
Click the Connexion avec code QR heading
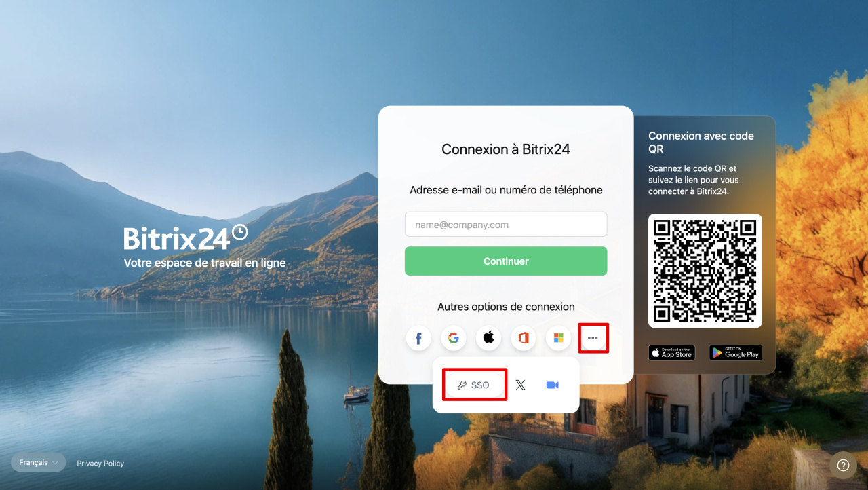coord(701,142)
